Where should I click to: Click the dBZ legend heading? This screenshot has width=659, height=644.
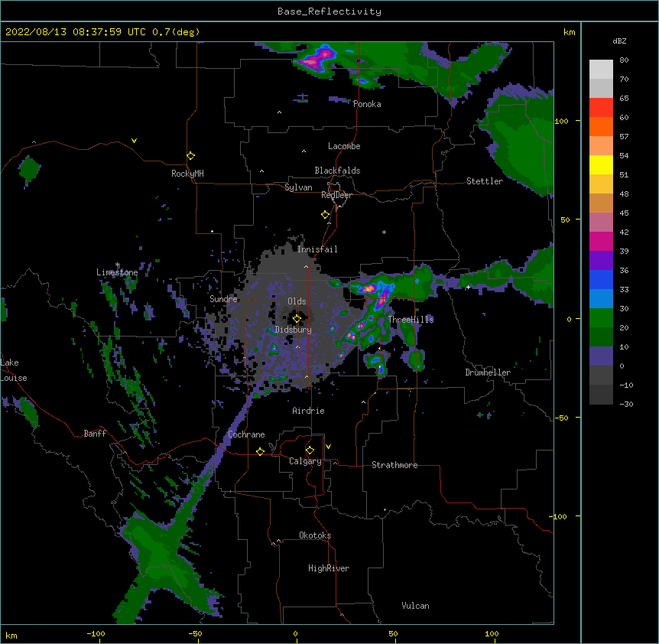coord(619,41)
